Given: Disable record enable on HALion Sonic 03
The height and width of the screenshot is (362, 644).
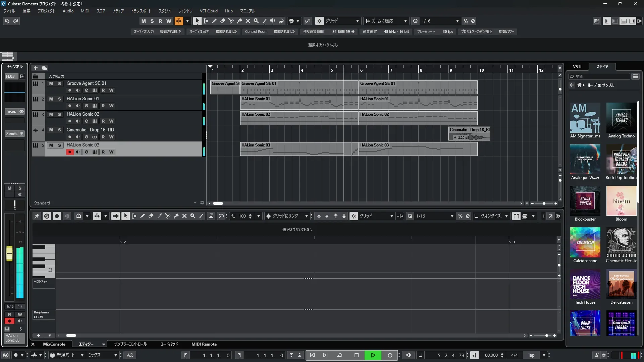Looking at the screenshot, I should click(x=69, y=152).
